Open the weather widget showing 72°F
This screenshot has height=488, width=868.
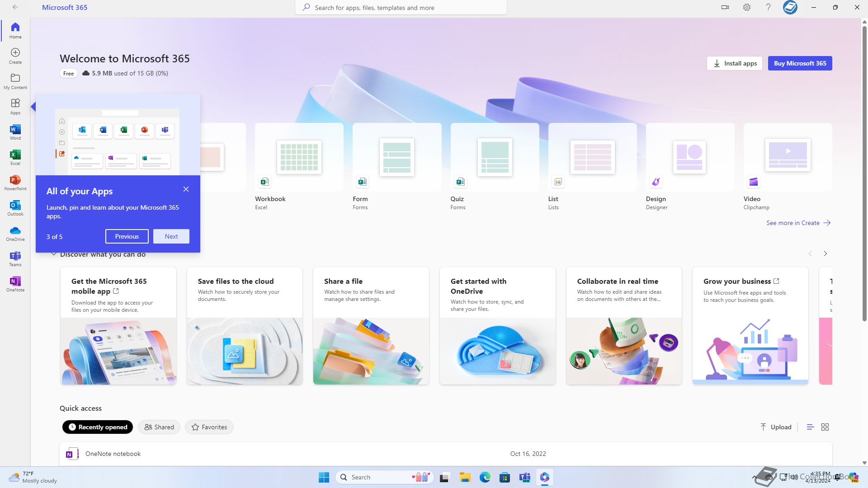click(33, 477)
